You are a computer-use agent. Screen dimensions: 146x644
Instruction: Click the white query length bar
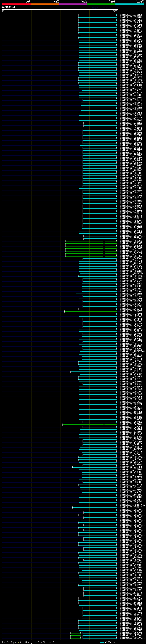60,9
